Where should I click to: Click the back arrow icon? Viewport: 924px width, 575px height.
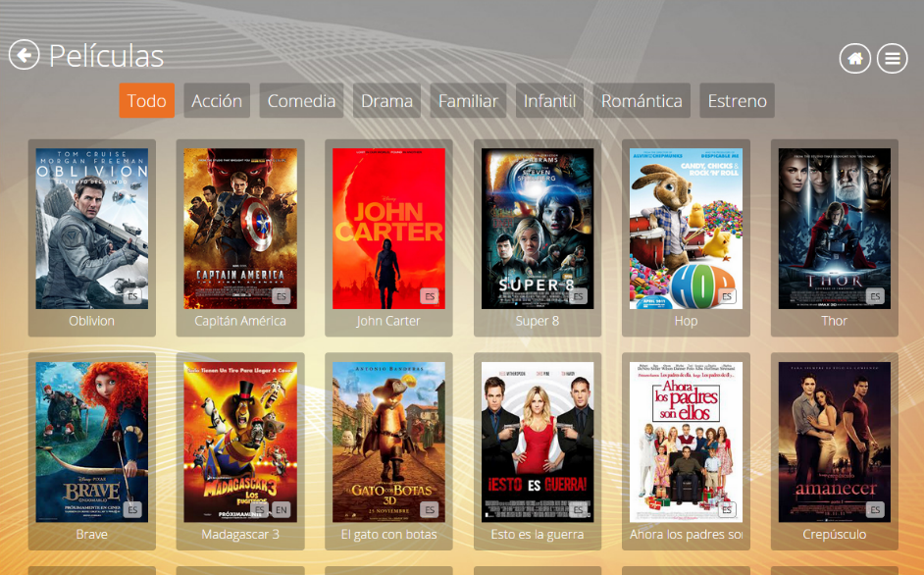click(25, 55)
